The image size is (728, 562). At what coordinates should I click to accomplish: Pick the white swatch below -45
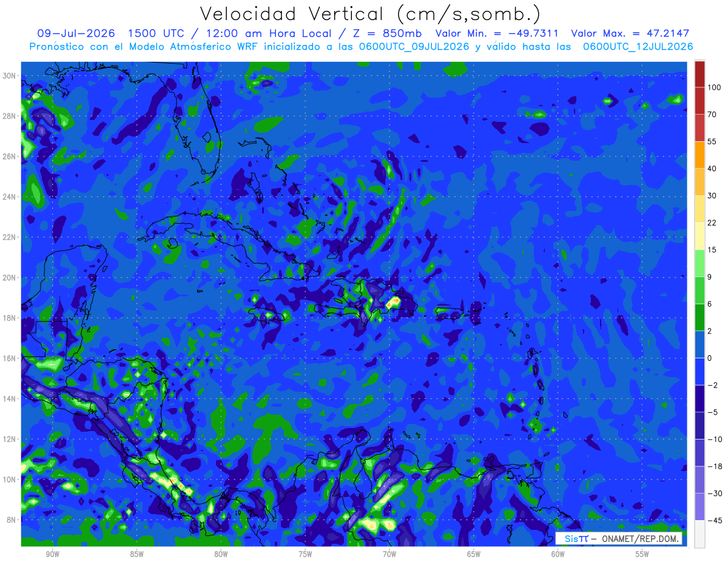pos(699,534)
